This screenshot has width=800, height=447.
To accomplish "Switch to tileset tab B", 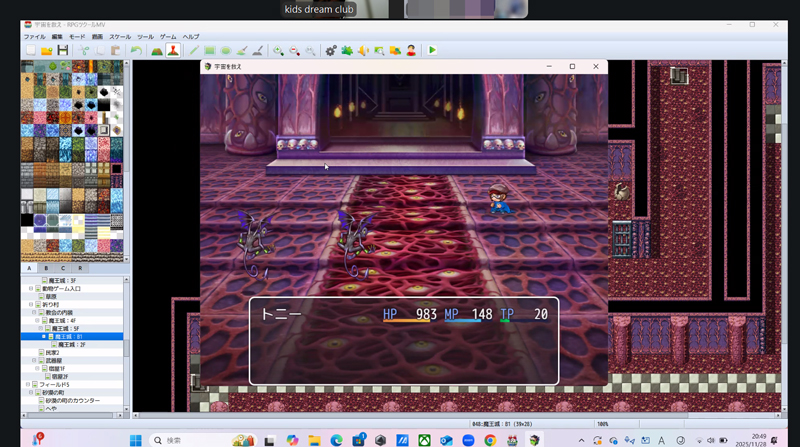I will [x=46, y=268].
